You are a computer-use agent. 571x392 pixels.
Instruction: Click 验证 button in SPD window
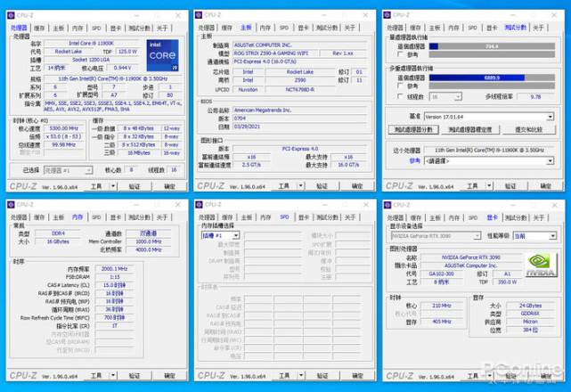(322, 375)
